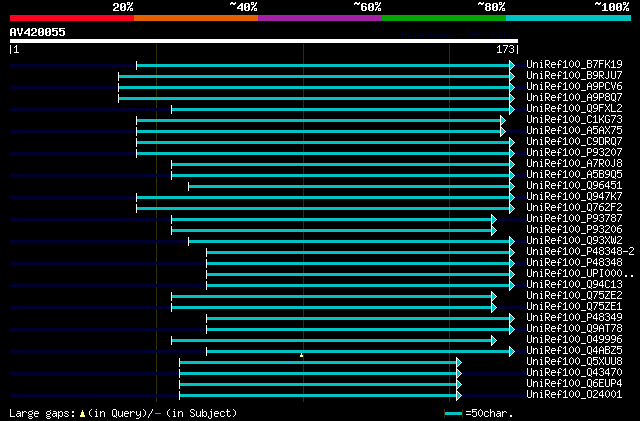Click the UniRef100_A9P8Q7 label
The width and height of the screenshot is (640, 421).
point(574,98)
